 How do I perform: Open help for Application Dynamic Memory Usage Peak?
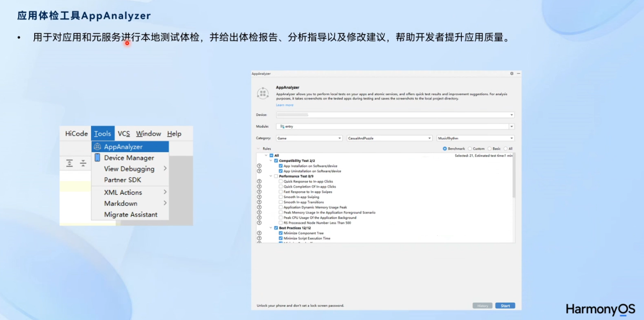(259, 207)
